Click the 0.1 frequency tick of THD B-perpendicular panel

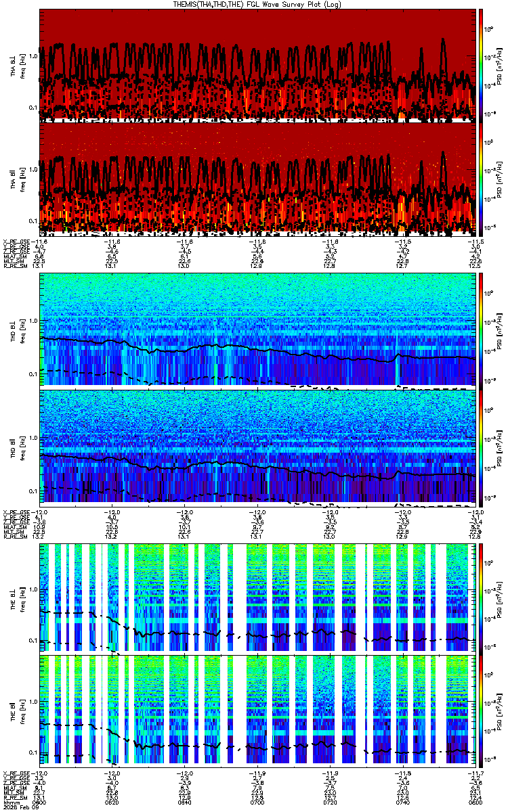tap(33, 374)
